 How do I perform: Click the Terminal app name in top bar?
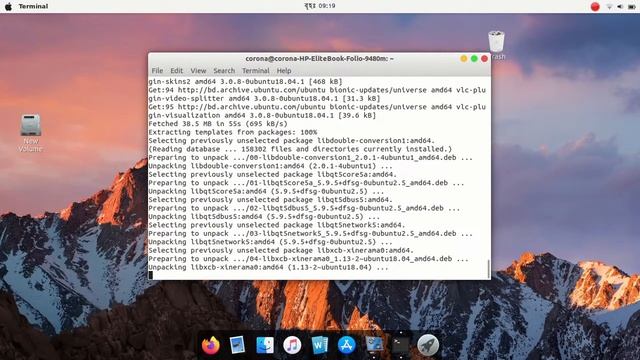[x=33, y=6]
